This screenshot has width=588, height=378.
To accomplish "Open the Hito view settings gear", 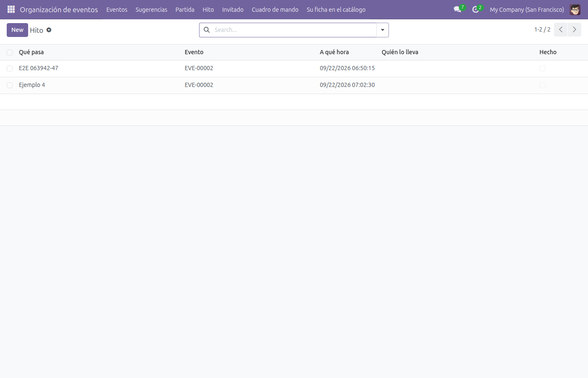I will [x=49, y=30].
